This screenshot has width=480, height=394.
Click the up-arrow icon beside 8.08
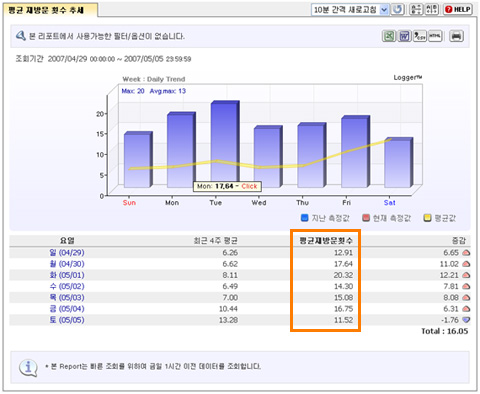(x=466, y=298)
